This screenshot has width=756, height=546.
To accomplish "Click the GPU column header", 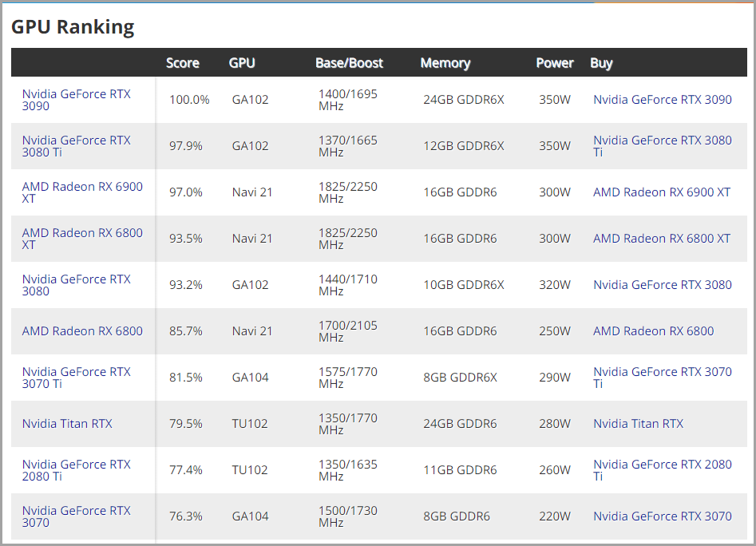I will click(x=242, y=63).
